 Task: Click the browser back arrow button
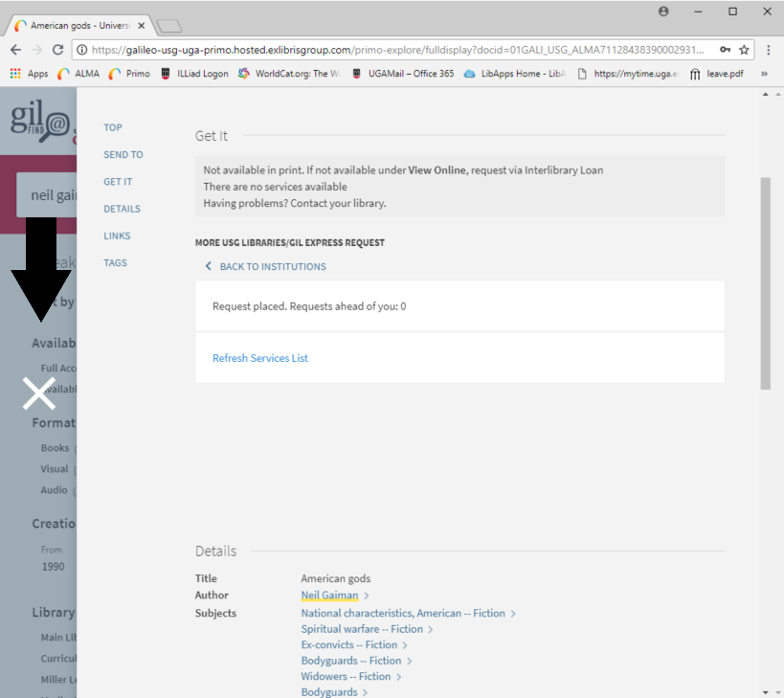click(15, 50)
